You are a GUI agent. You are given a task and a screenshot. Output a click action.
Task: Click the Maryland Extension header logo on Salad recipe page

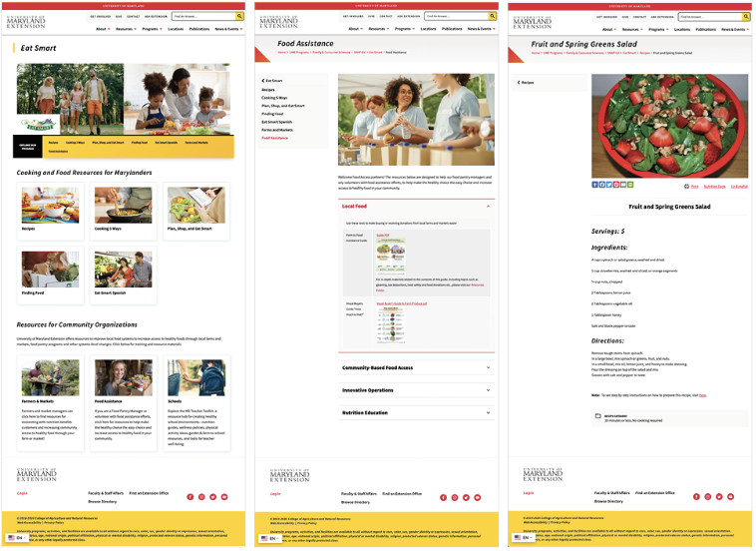[x=533, y=23]
